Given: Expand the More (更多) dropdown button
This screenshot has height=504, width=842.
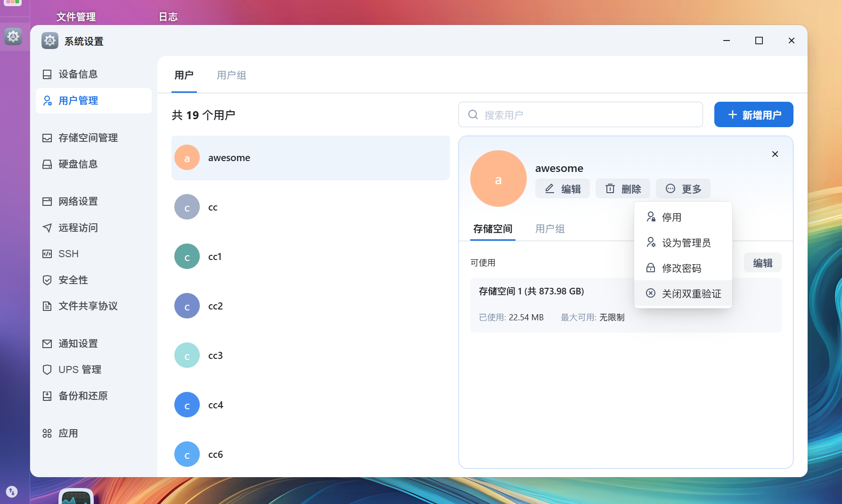Looking at the screenshot, I should [x=683, y=189].
